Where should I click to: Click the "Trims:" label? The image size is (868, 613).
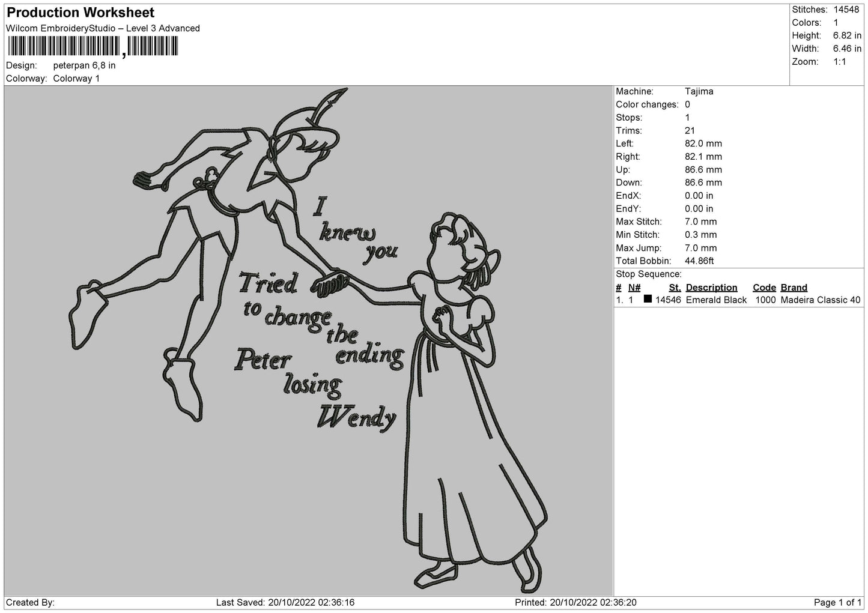pyautogui.click(x=628, y=131)
